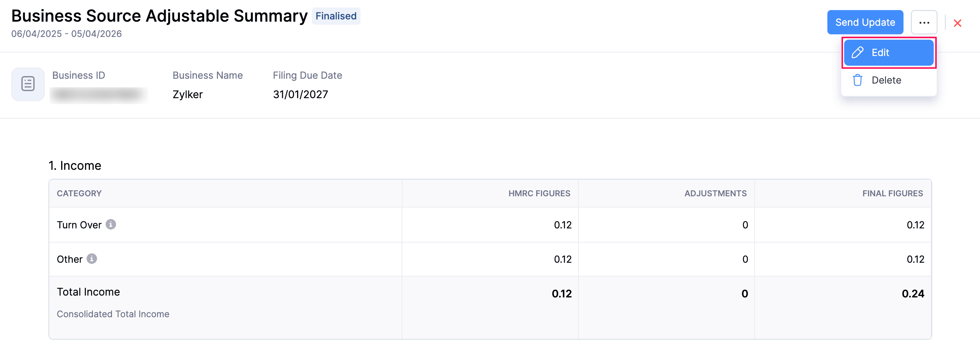Screen dimensions: 980x359
Task: Click the trash bin icon
Action: coord(858,80)
